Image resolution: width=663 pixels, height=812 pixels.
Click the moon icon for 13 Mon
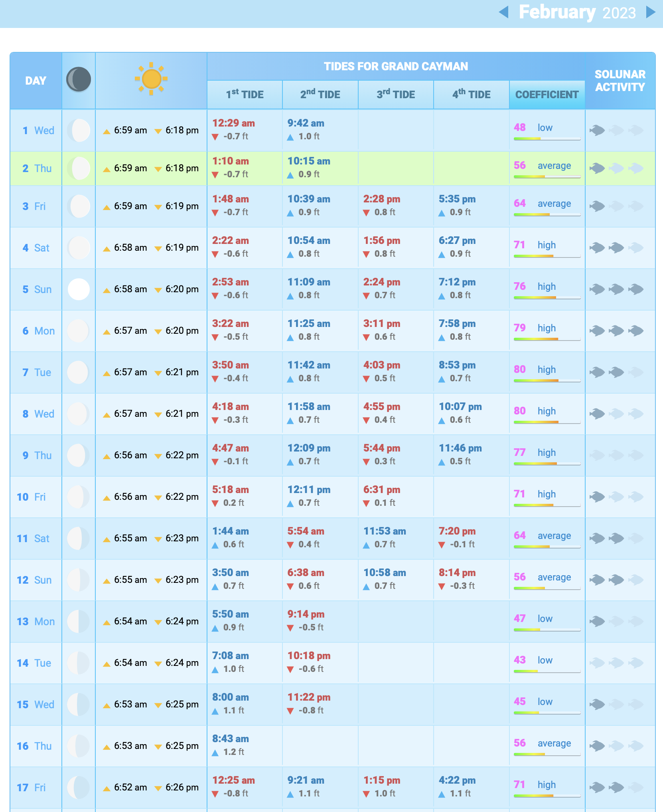79,622
